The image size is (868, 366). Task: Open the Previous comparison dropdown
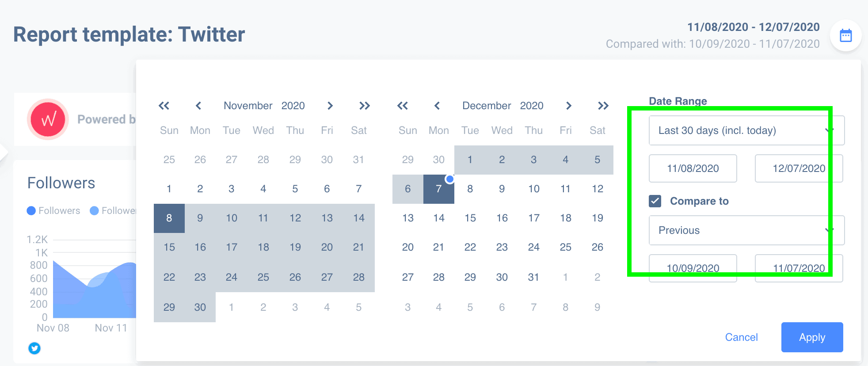point(746,230)
